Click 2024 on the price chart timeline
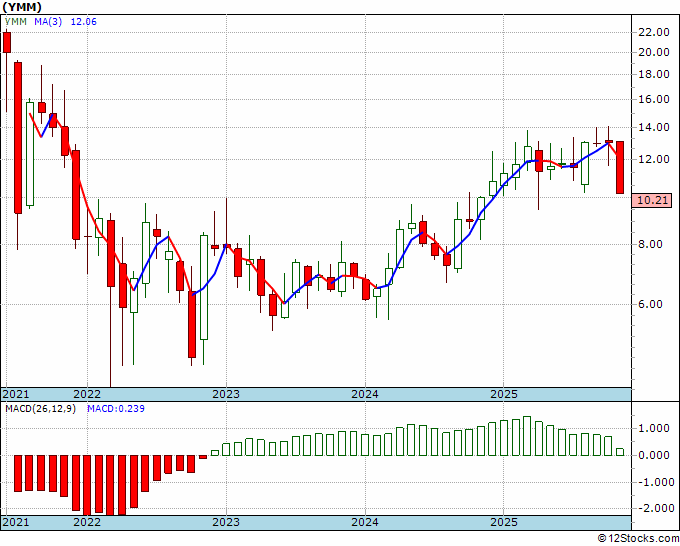 coord(365,394)
